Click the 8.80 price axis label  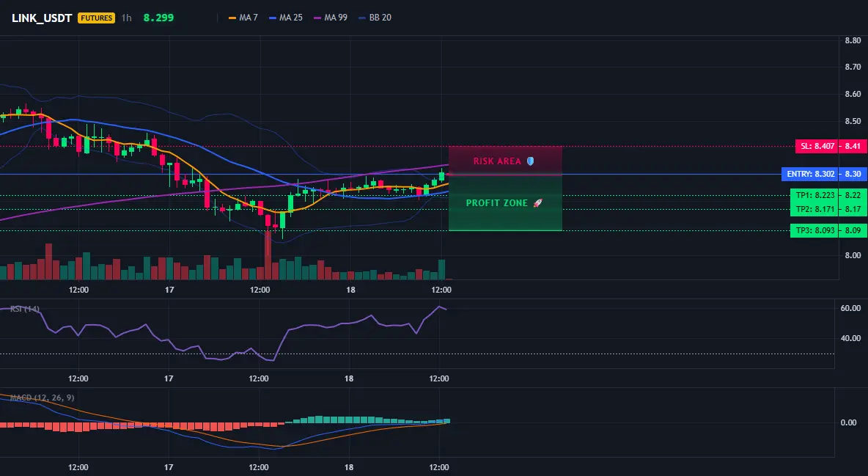tap(853, 40)
